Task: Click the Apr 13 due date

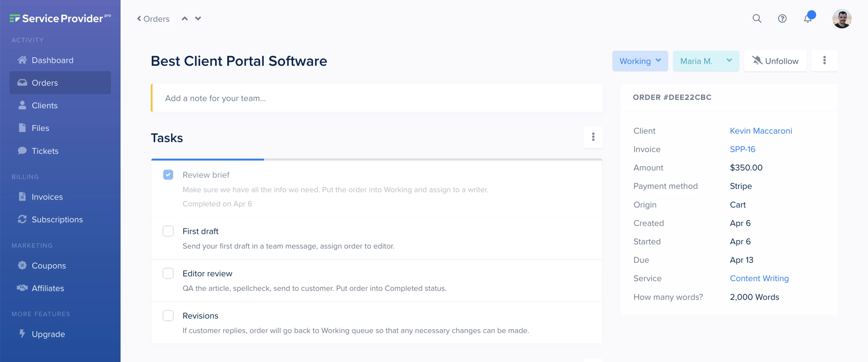Action: (x=741, y=260)
